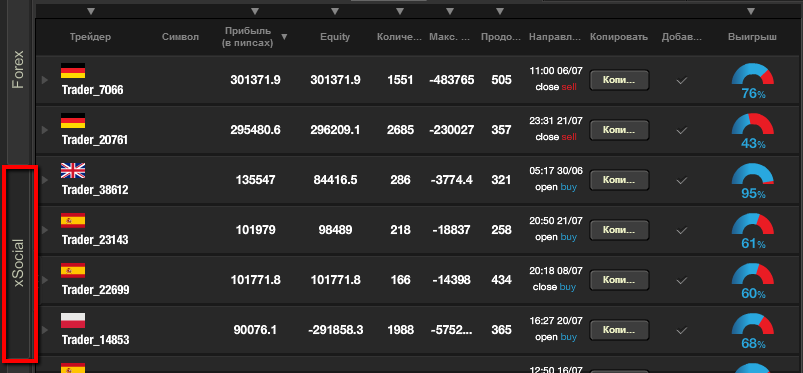Click the copy button for Trader_14853
Image resolution: width=803 pixels, height=373 pixels.
[x=619, y=330]
